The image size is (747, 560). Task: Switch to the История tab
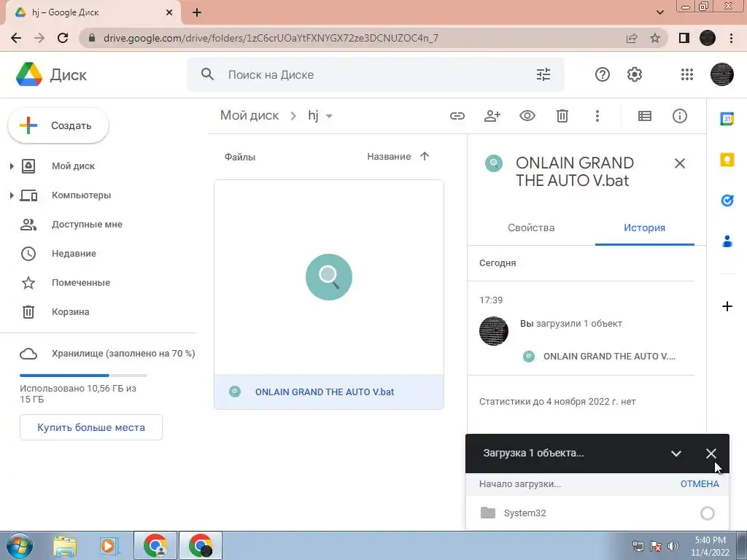645,227
